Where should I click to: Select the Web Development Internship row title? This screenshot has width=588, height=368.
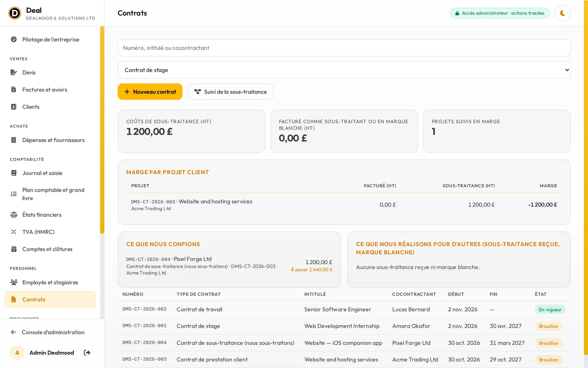tap(342, 326)
